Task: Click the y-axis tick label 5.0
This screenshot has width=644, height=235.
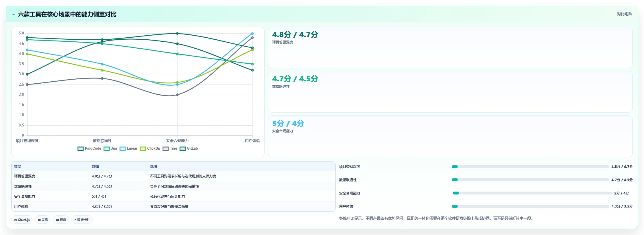Action: tap(21, 33)
